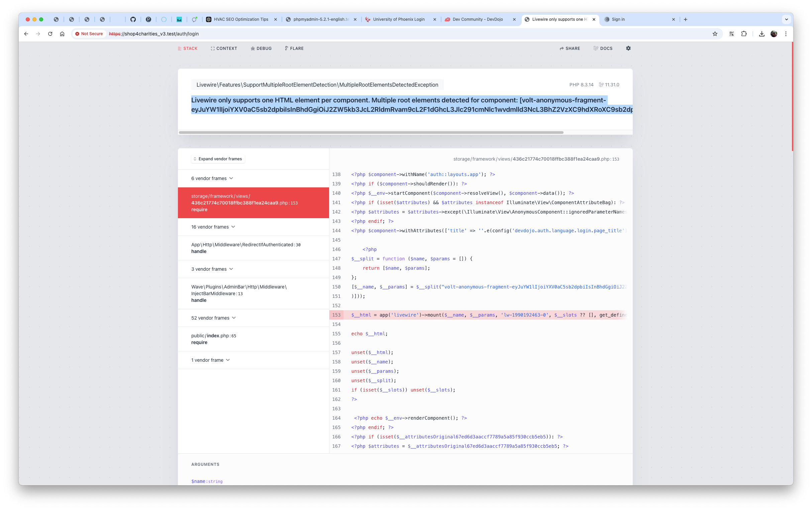Click highlighted code line 153
The image size is (812, 510).
[x=478, y=315]
